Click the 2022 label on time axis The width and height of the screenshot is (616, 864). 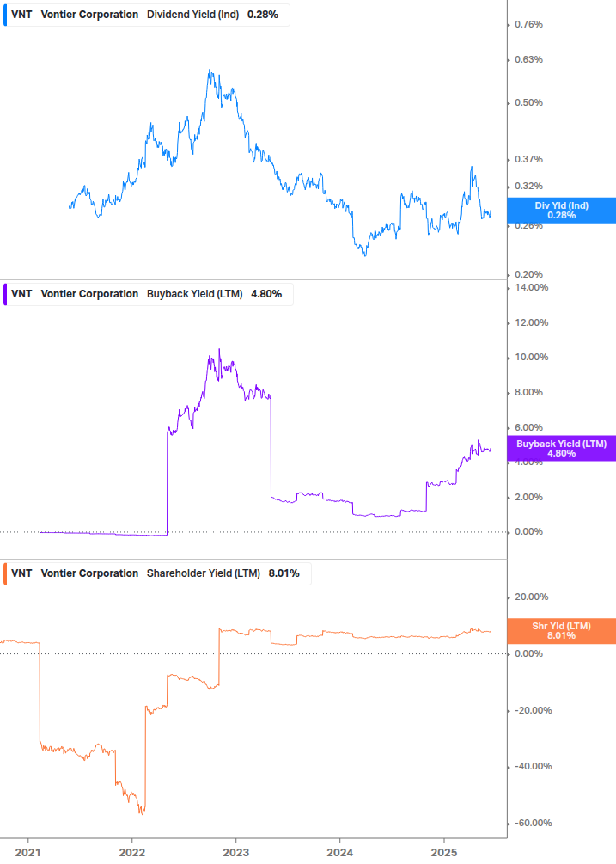click(132, 853)
